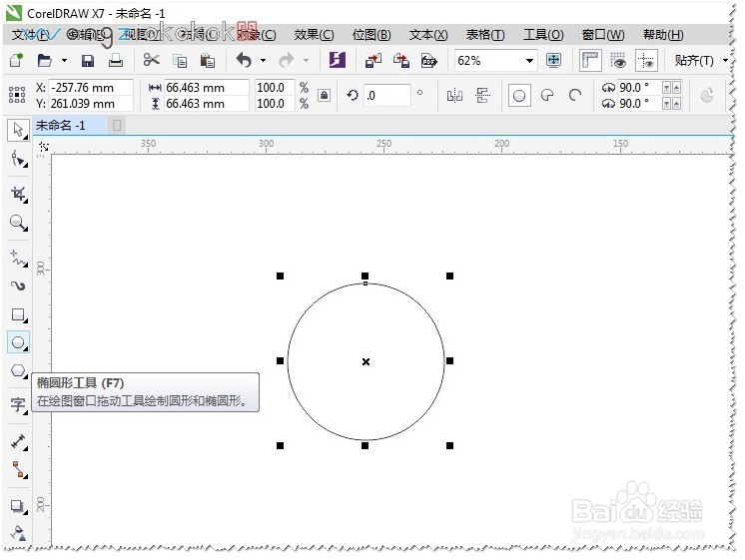Decrease the ending angle value
The width and height of the screenshot is (745, 560).
[666, 103]
